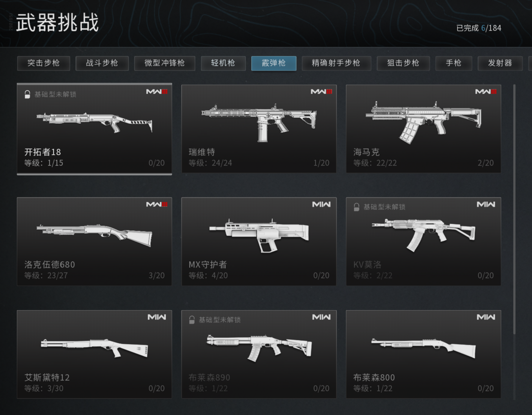Click the MWIII logo on 瑞维特 card
Screen dimensions: 532x415
pos(321,92)
